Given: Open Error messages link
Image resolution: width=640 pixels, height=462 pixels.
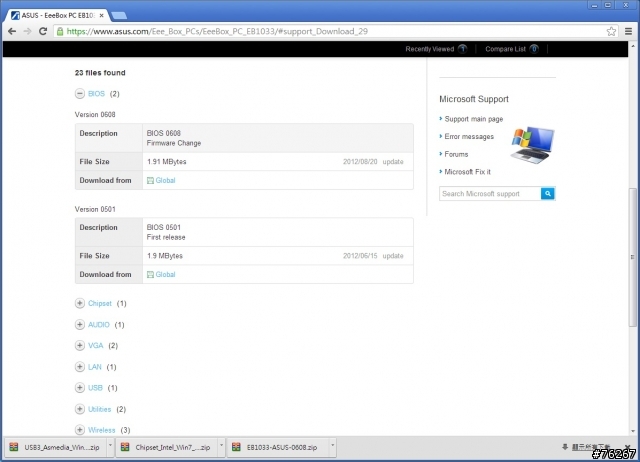Looking at the screenshot, I should click(469, 137).
